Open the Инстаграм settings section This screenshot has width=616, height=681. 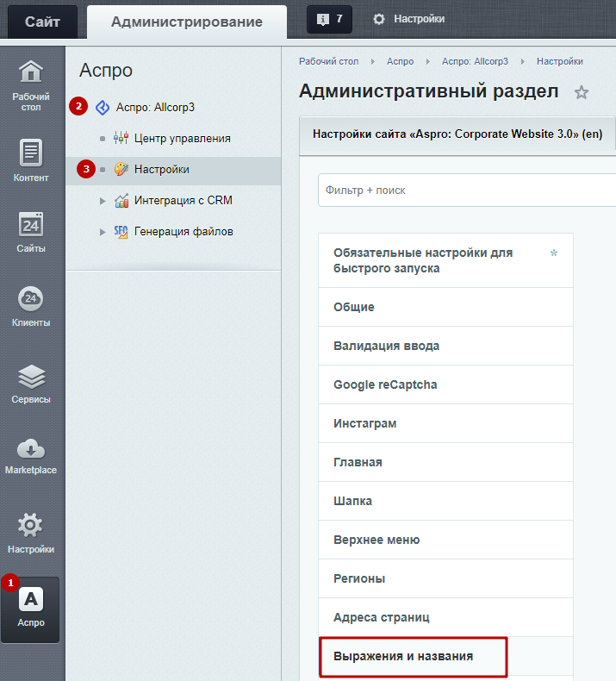(x=445, y=423)
